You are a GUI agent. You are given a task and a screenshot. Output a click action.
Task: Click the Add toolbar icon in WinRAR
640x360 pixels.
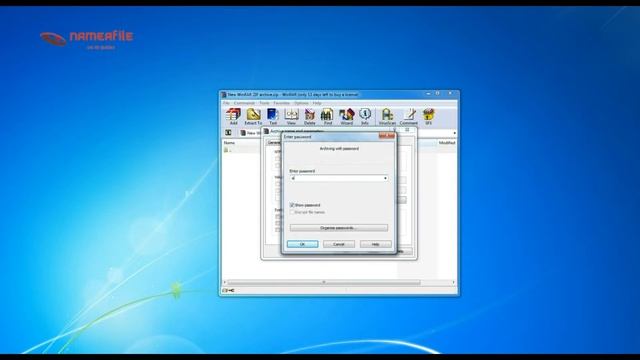click(x=233, y=117)
